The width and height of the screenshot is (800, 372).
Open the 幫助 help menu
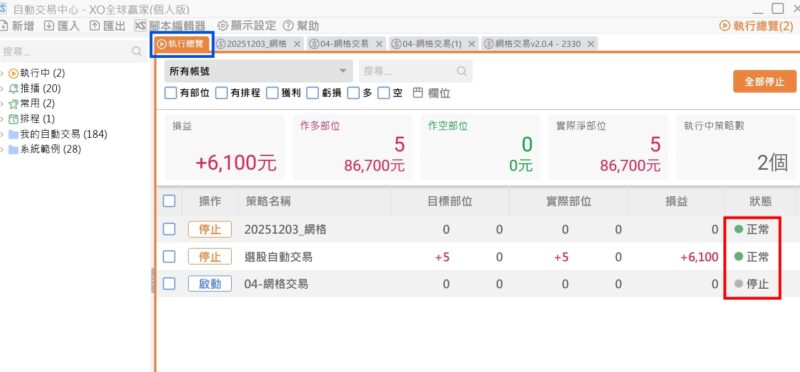(x=301, y=26)
